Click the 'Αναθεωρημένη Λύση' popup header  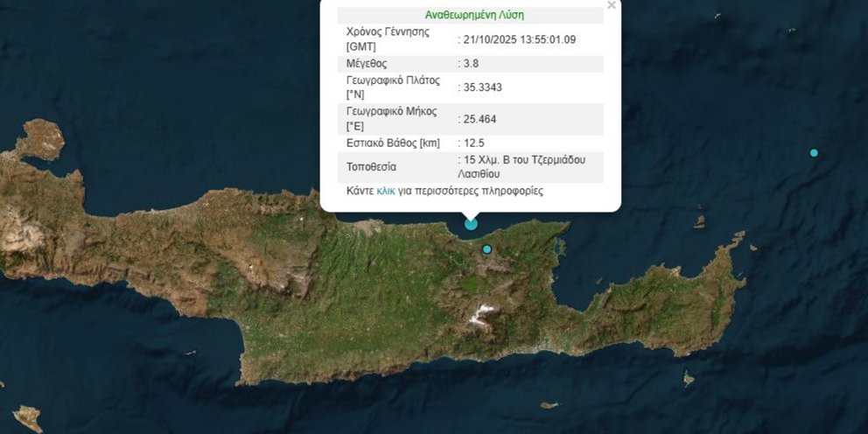[474, 15]
